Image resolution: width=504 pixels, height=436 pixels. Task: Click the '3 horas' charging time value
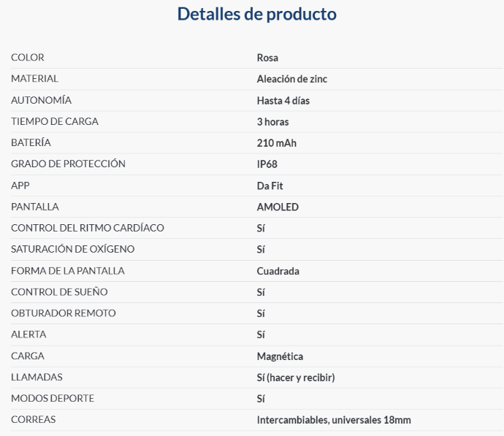click(x=272, y=122)
